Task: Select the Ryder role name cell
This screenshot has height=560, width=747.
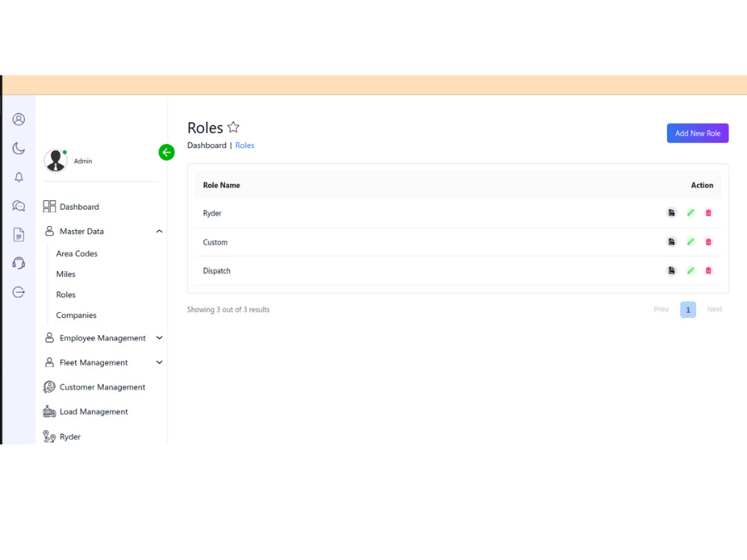Action: click(x=212, y=214)
